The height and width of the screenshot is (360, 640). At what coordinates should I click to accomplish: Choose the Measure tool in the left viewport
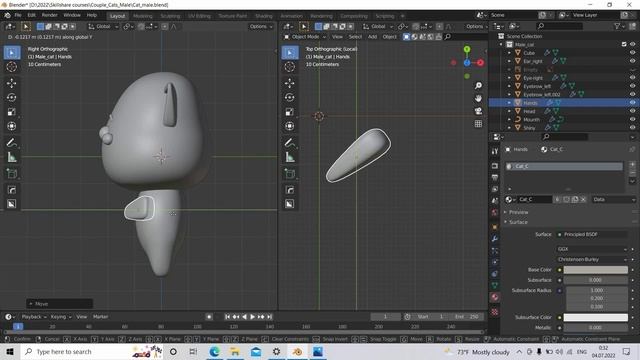tap(11, 157)
